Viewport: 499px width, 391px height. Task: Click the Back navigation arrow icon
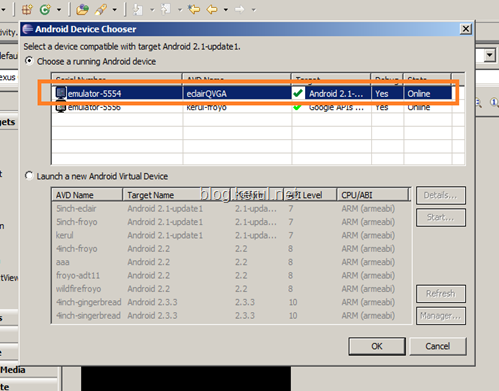[x=212, y=9]
